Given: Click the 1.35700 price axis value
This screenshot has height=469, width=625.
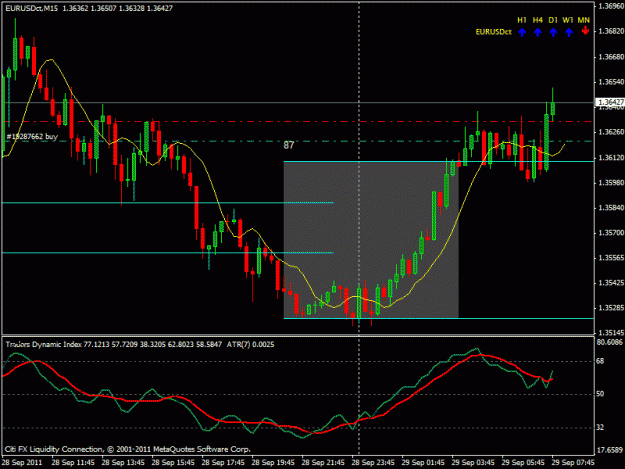Looking at the screenshot, I should tap(611, 233).
